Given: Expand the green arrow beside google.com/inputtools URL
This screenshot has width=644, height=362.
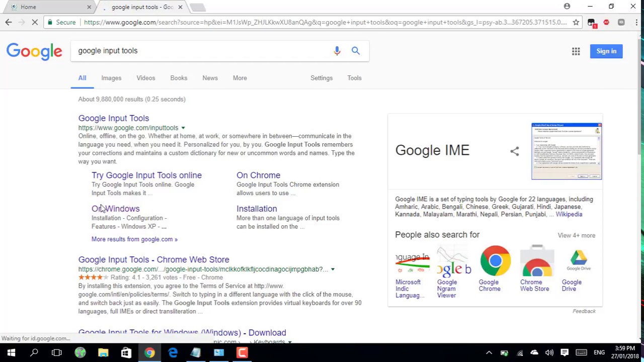Looking at the screenshot, I should [183, 128].
